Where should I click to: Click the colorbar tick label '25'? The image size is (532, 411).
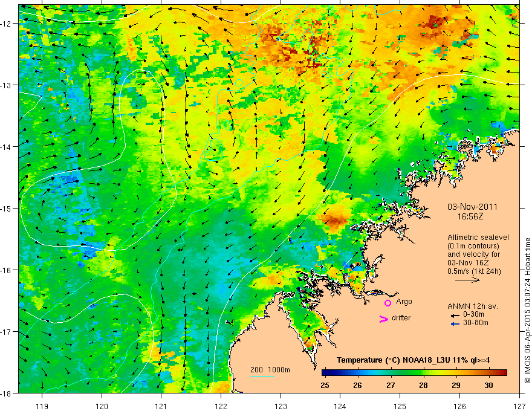click(325, 386)
